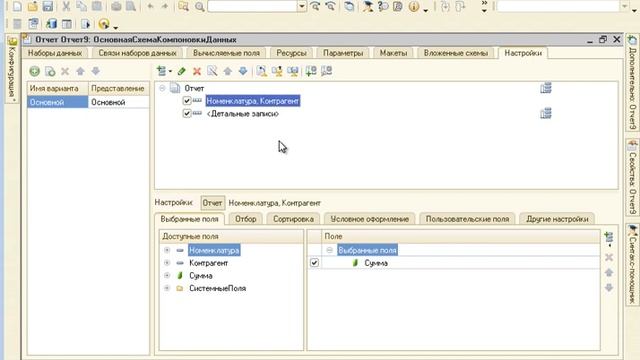640x360 pixels.
Task: Switch to Связи наборов данных tab
Action: [138, 53]
